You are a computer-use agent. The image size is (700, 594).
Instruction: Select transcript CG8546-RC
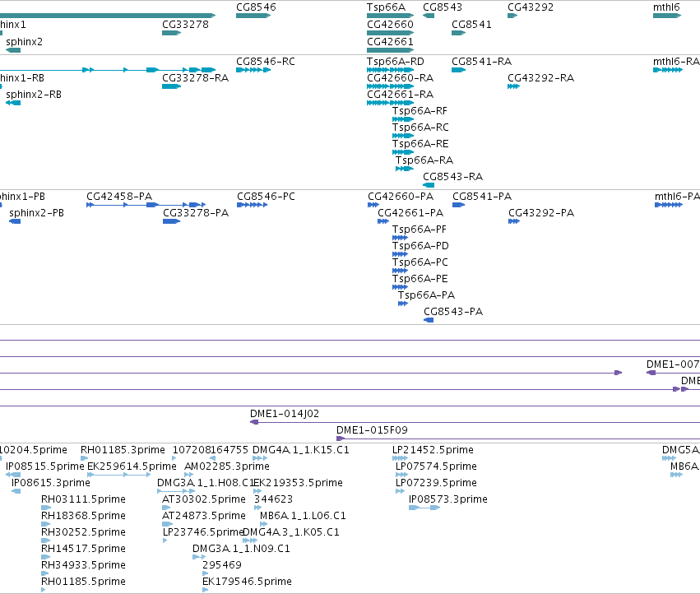[253, 70]
